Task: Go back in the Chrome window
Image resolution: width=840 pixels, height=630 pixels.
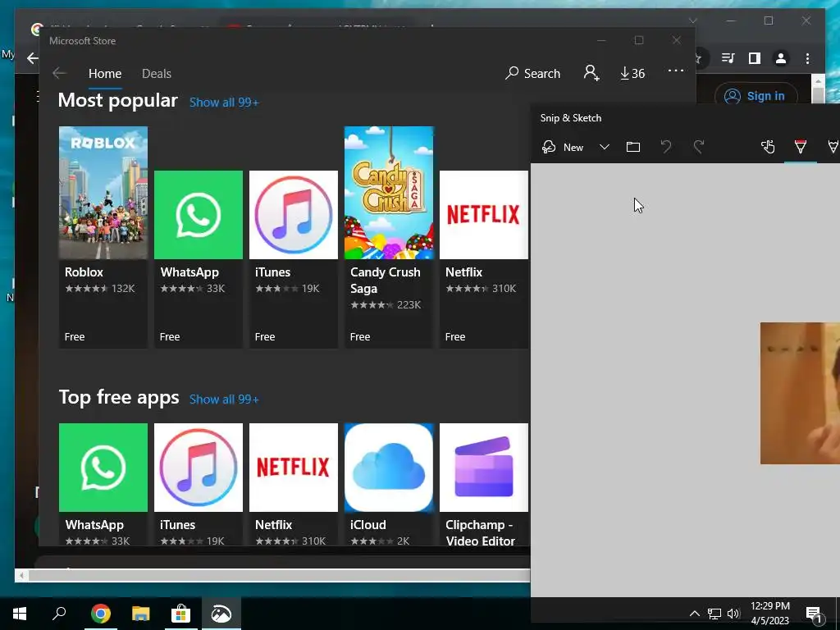Action: tap(32, 58)
